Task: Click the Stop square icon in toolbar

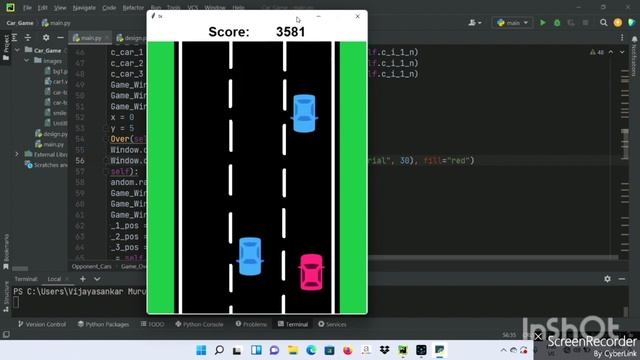Action: coord(585,23)
